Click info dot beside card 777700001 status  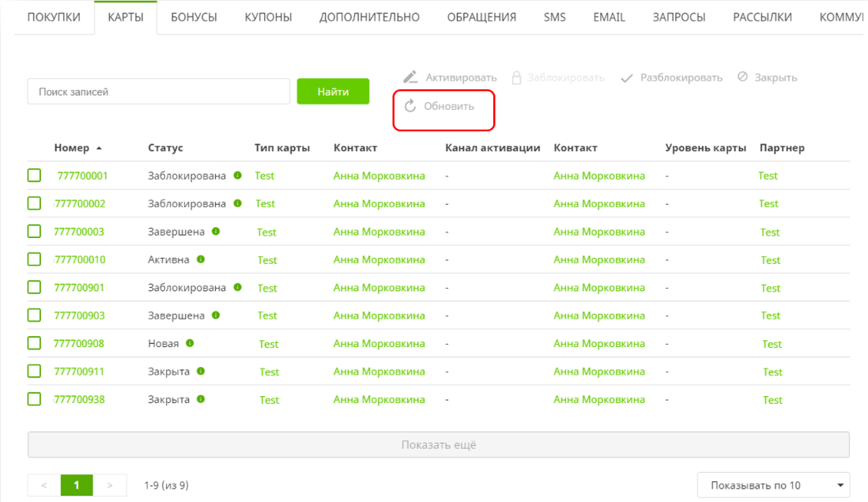click(x=237, y=176)
